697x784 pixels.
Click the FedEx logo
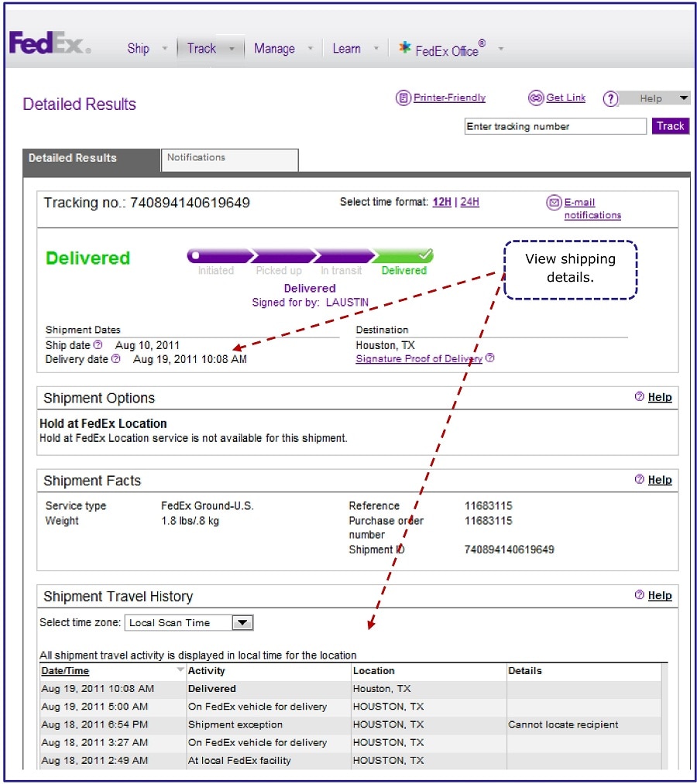coord(50,44)
